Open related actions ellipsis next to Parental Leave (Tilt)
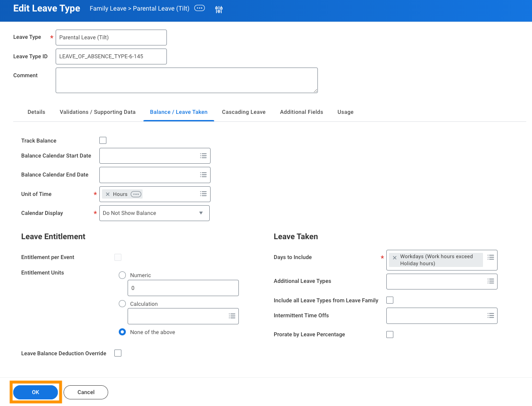Image resolution: width=532 pixels, height=406 pixels. (200, 8)
